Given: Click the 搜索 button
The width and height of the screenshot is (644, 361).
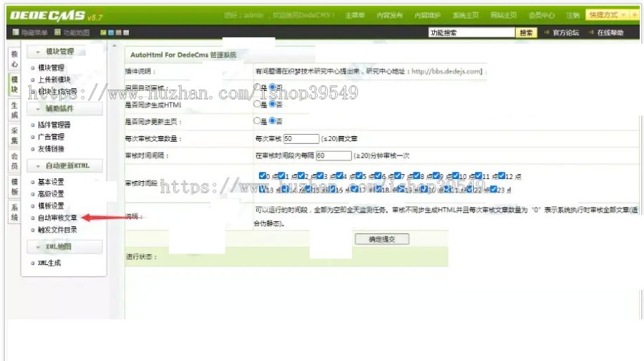Looking at the screenshot, I should 526,32.
